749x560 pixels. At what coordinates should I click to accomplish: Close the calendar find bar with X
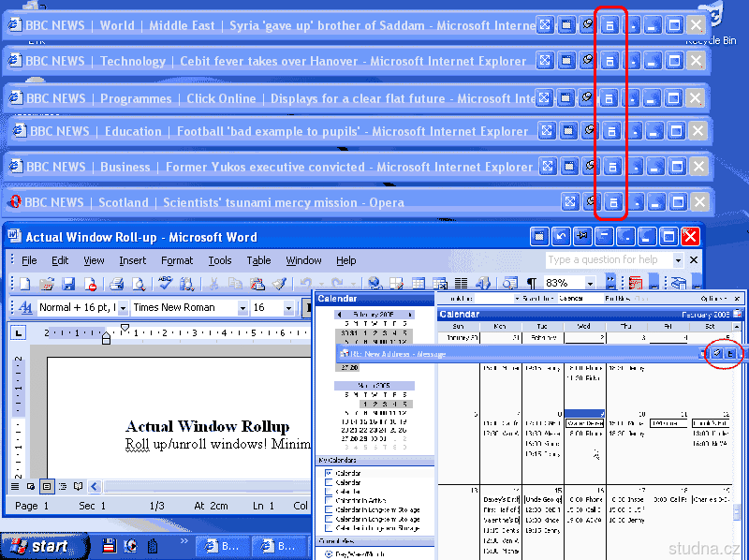click(737, 298)
